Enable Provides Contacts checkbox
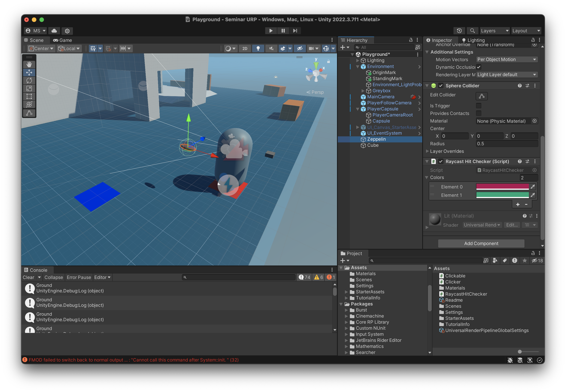This screenshot has width=566, height=392. click(x=478, y=113)
